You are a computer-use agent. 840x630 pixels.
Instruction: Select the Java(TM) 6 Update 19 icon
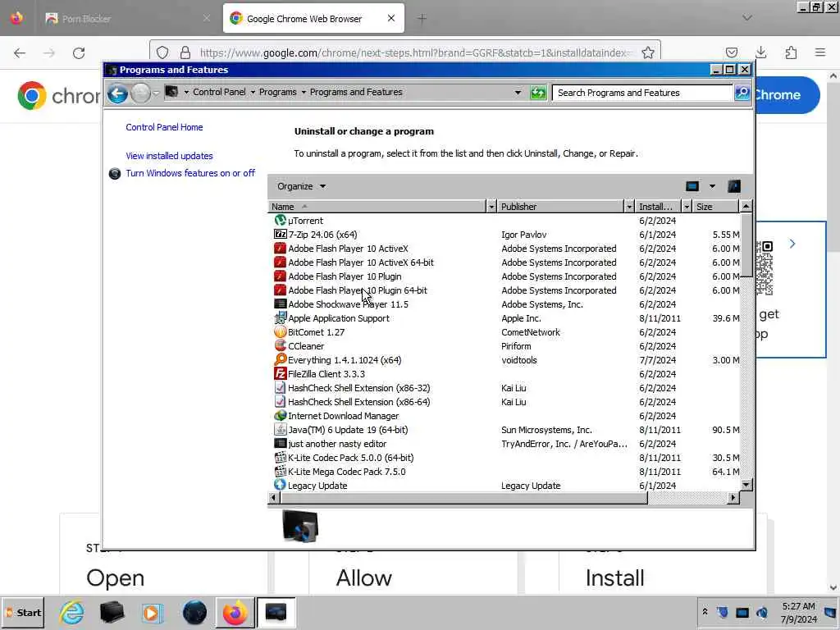click(280, 429)
